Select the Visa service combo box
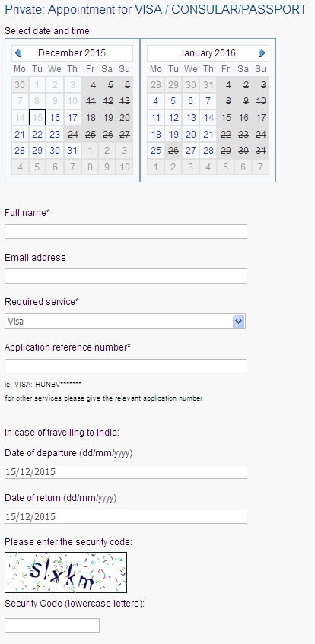 [125, 321]
